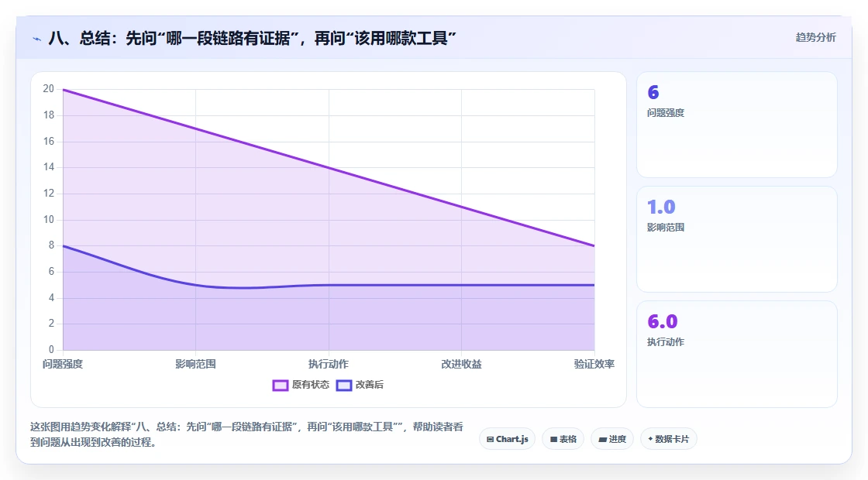Click the table icon in 表格 tag
868x480 pixels.
[553, 440]
